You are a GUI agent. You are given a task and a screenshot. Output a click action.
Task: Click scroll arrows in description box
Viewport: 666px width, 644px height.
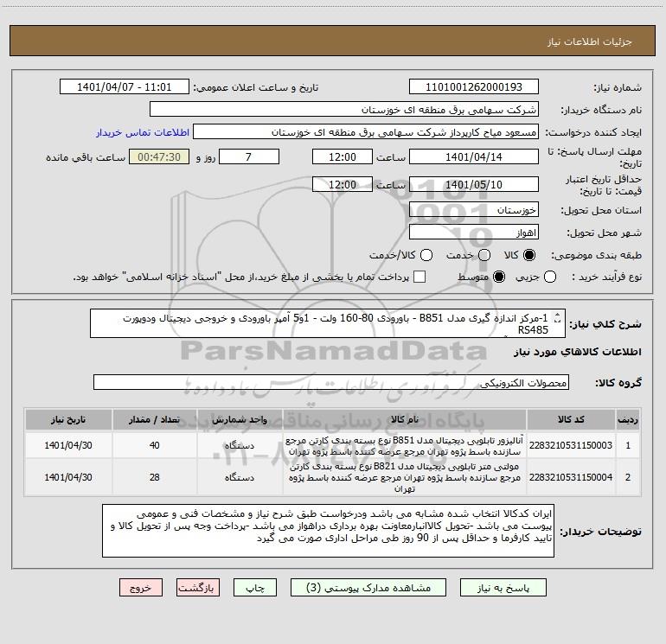(558, 318)
